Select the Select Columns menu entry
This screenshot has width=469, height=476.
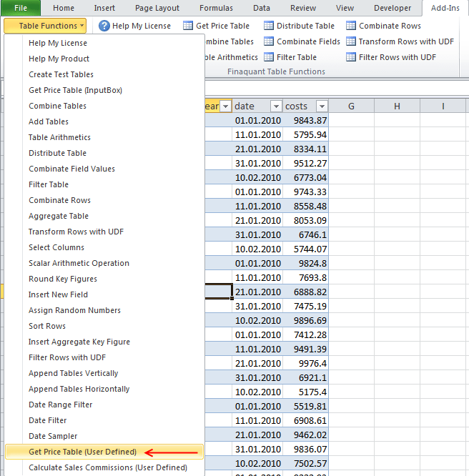(x=104, y=247)
